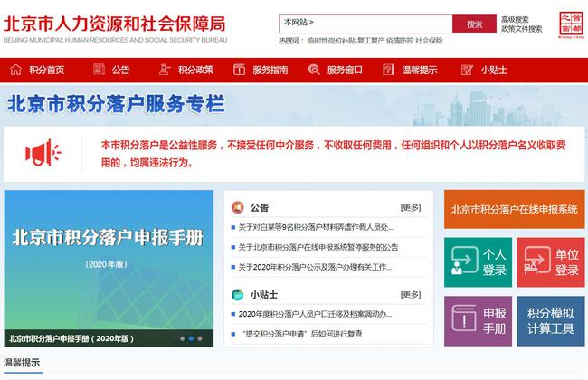
Task: Click 更多 next to the 公告 heading
Action: pyautogui.click(x=411, y=207)
